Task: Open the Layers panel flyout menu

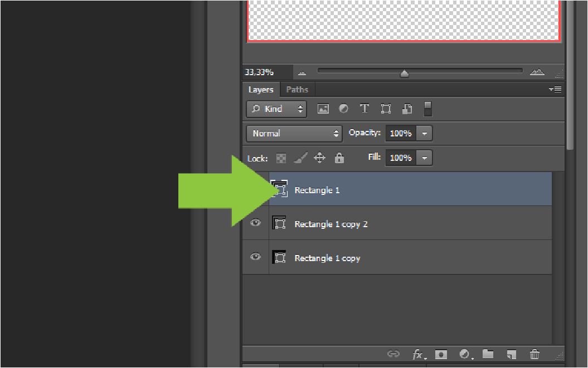Action: (555, 89)
